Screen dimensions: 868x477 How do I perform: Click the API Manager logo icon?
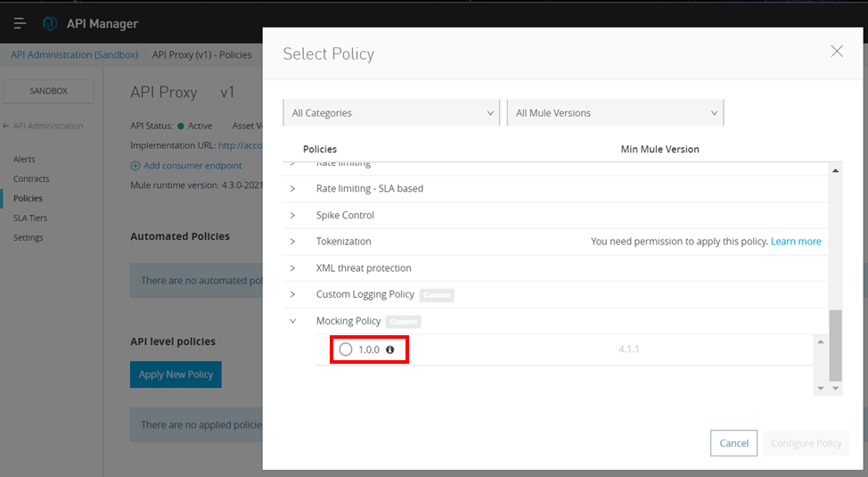pyautogui.click(x=51, y=23)
